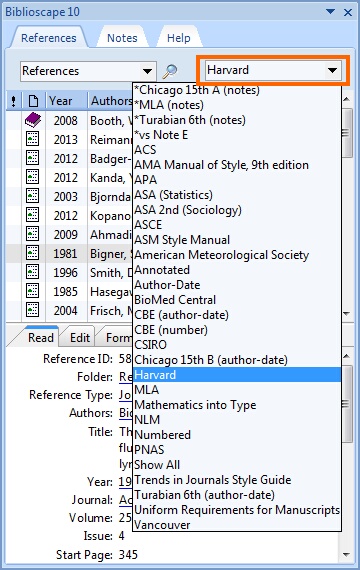The height and width of the screenshot is (570, 360).
Task: Click the purple book icon for Booth 2008
Action: pyautogui.click(x=33, y=120)
